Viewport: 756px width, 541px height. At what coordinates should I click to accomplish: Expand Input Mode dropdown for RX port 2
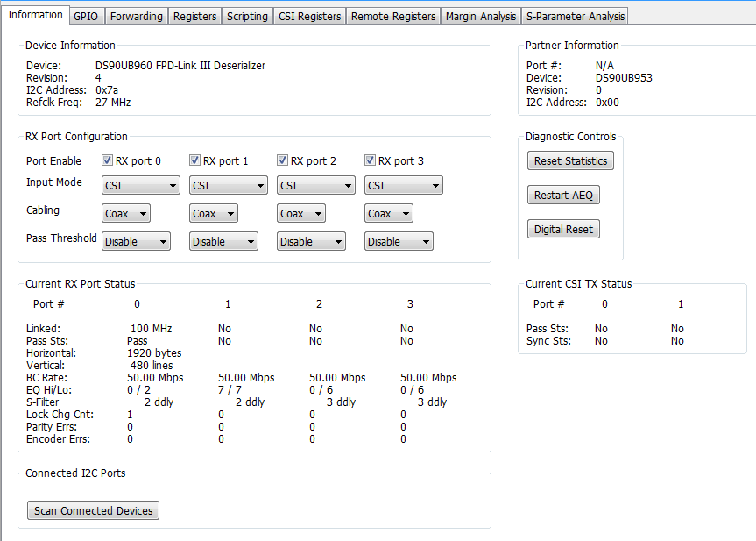pyautogui.click(x=316, y=185)
